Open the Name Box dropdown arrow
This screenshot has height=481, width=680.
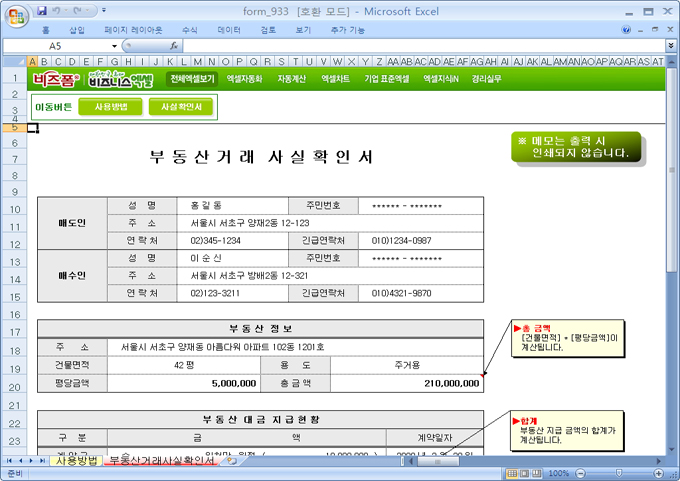point(115,46)
